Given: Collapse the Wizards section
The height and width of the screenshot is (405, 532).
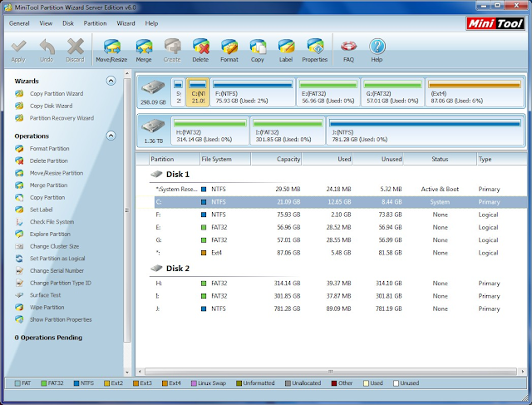Looking at the screenshot, I should coord(111,81).
